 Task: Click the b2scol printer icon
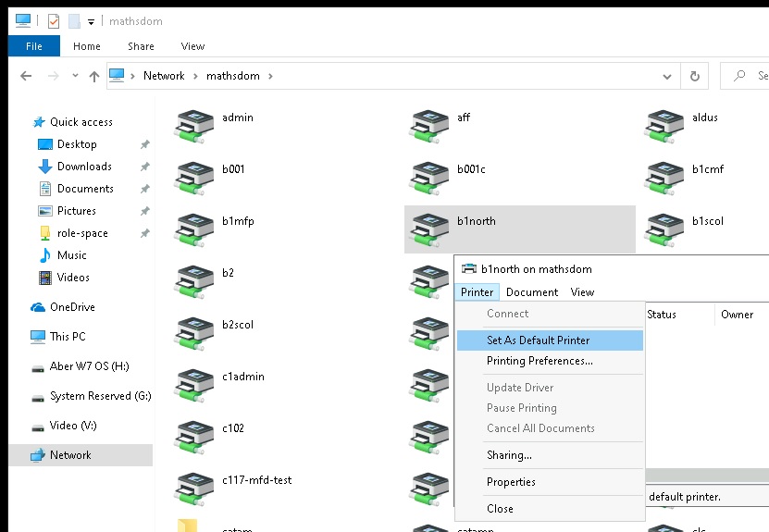pos(195,332)
